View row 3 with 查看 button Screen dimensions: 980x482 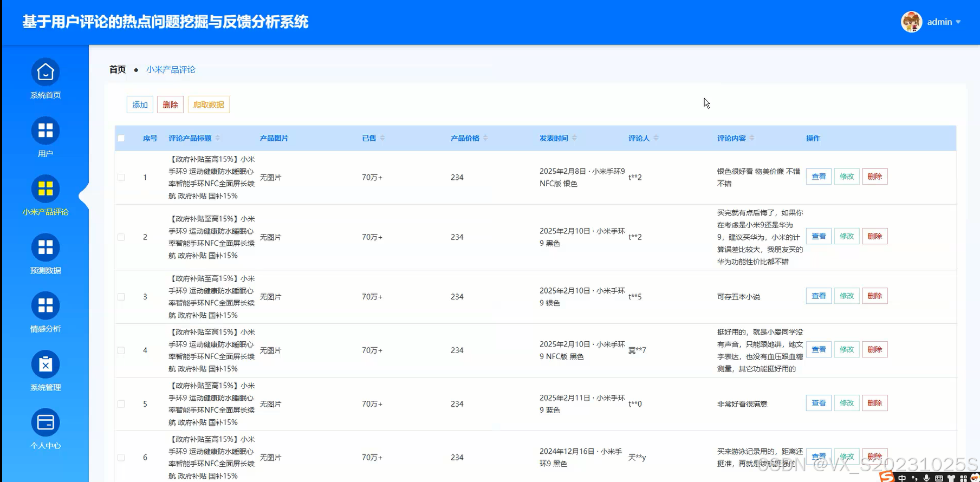click(819, 296)
